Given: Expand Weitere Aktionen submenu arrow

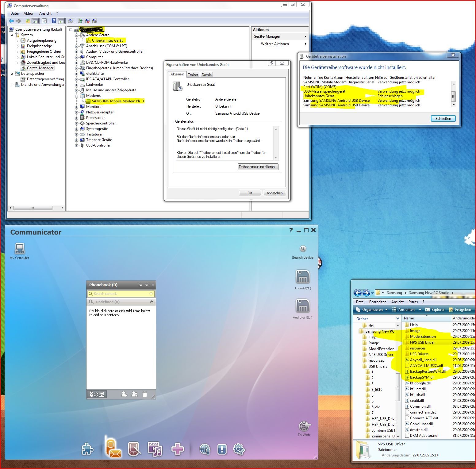Looking at the screenshot, I should tap(305, 44).
